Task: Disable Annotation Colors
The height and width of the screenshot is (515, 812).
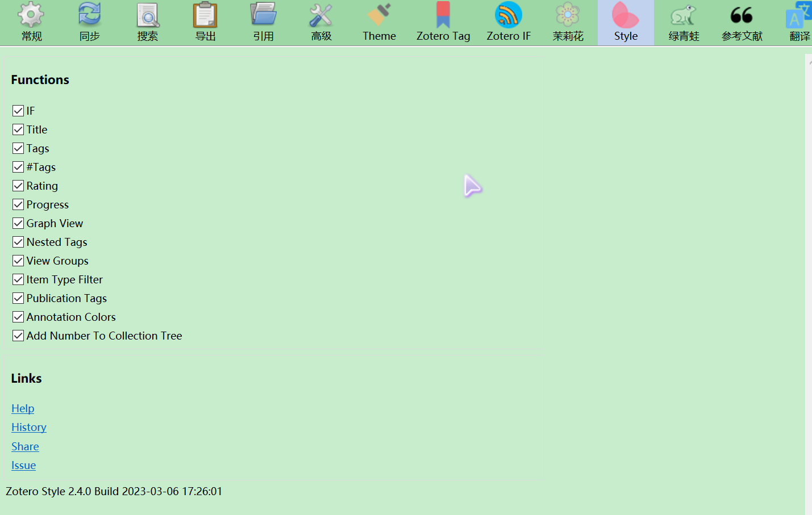Action: (18, 317)
